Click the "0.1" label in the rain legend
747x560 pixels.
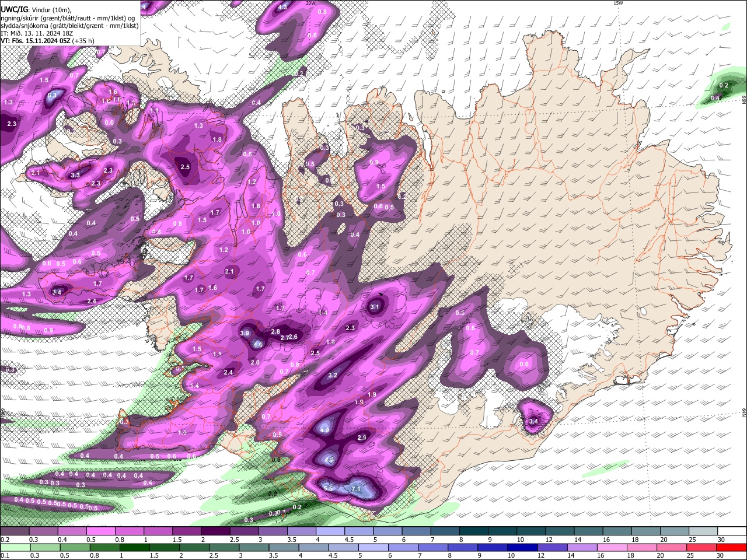coord(5,555)
